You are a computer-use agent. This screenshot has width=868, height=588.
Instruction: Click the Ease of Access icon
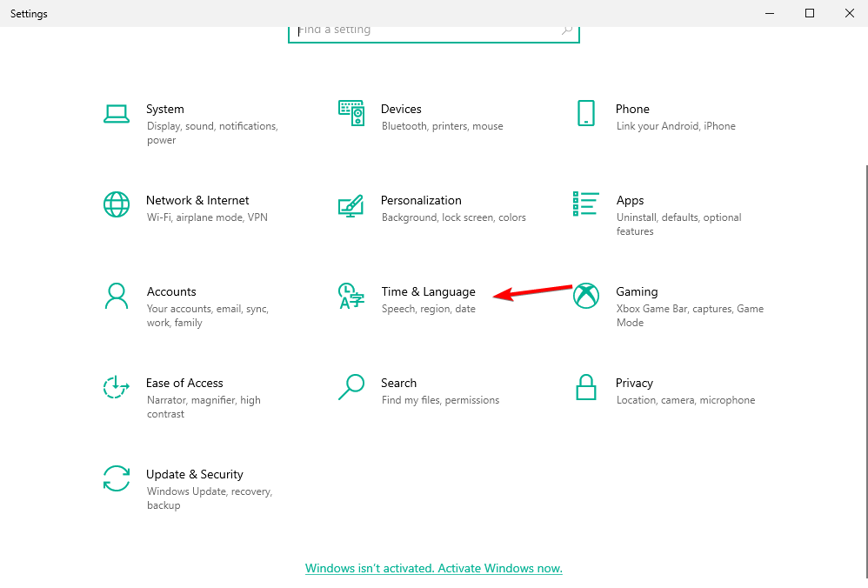tap(117, 387)
